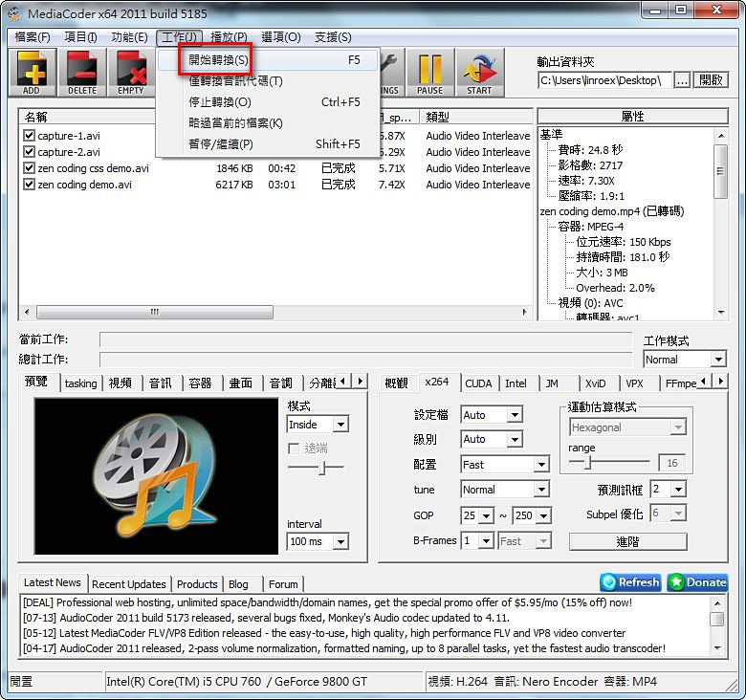Click the file list horizontal scrollbar thumb
The width and height of the screenshot is (746, 700).
pos(155,312)
